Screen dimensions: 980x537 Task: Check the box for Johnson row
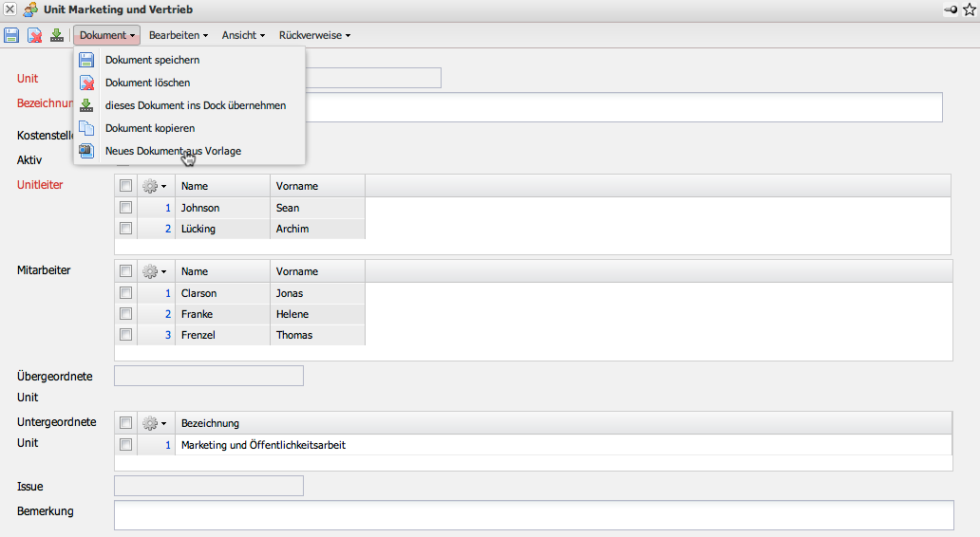pos(126,208)
